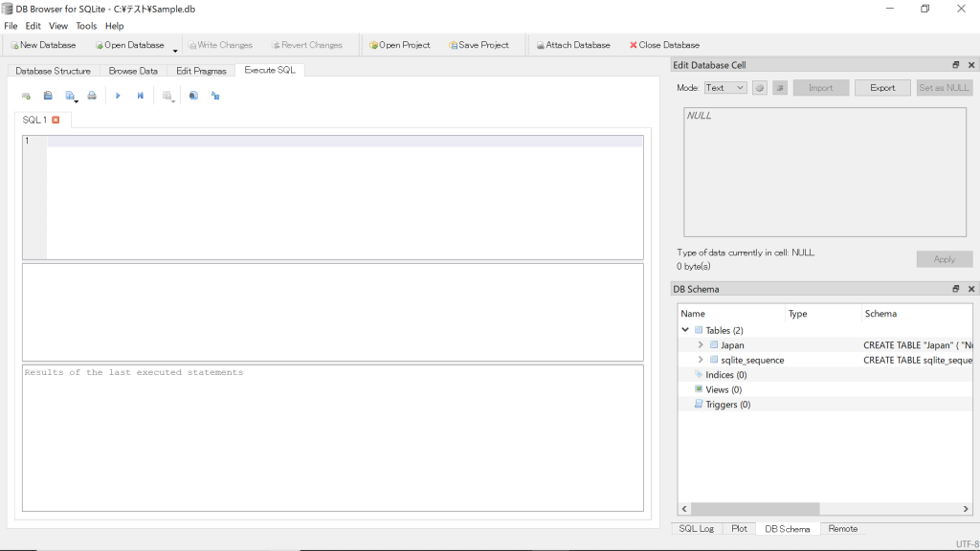Image resolution: width=980 pixels, height=551 pixels.
Task: Expand the Japan table node
Action: [701, 344]
